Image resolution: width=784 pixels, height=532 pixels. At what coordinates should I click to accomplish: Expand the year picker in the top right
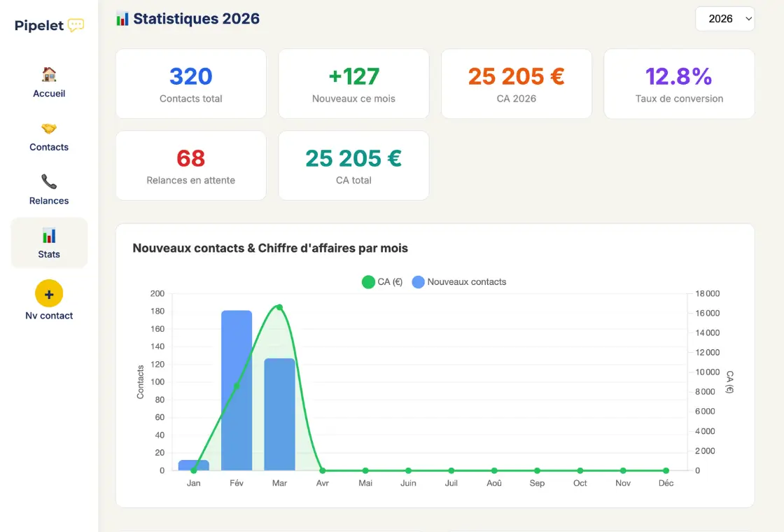[724, 19]
